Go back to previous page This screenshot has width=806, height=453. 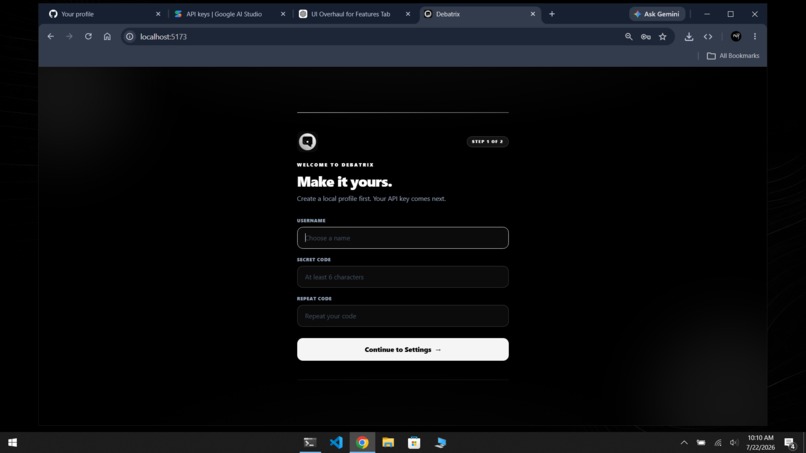[50, 37]
